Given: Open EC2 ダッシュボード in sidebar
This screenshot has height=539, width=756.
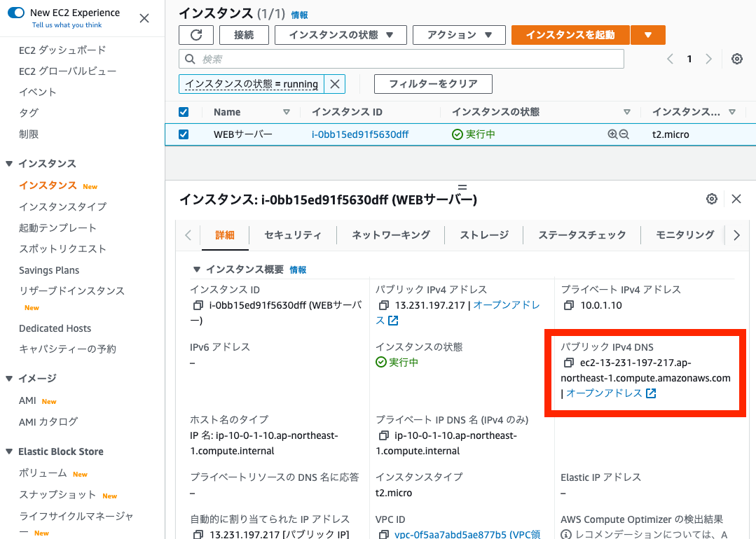Looking at the screenshot, I should [x=62, y=50].
